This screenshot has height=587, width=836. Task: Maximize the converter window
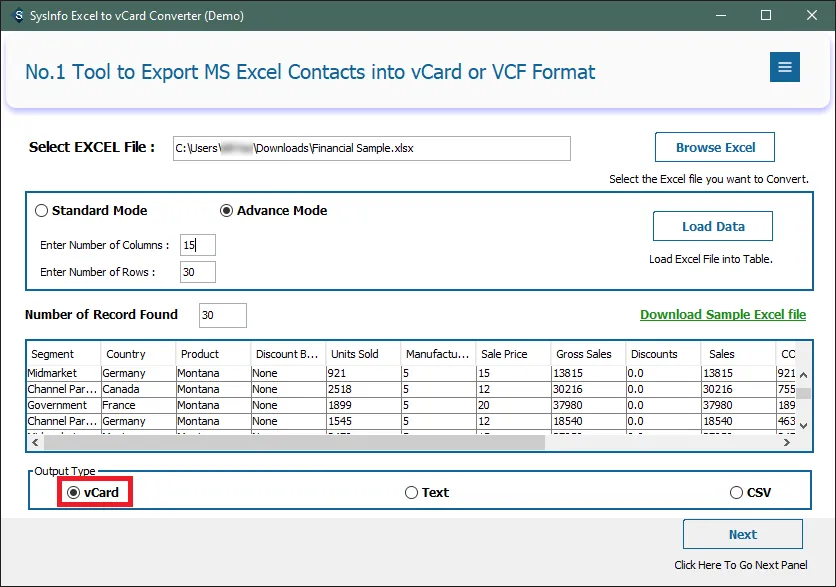[766, 15]
